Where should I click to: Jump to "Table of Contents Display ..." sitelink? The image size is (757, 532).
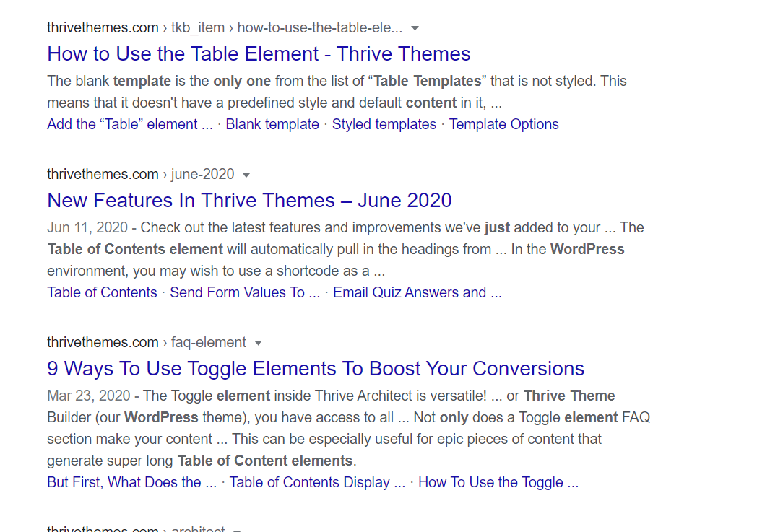(317, 482)
